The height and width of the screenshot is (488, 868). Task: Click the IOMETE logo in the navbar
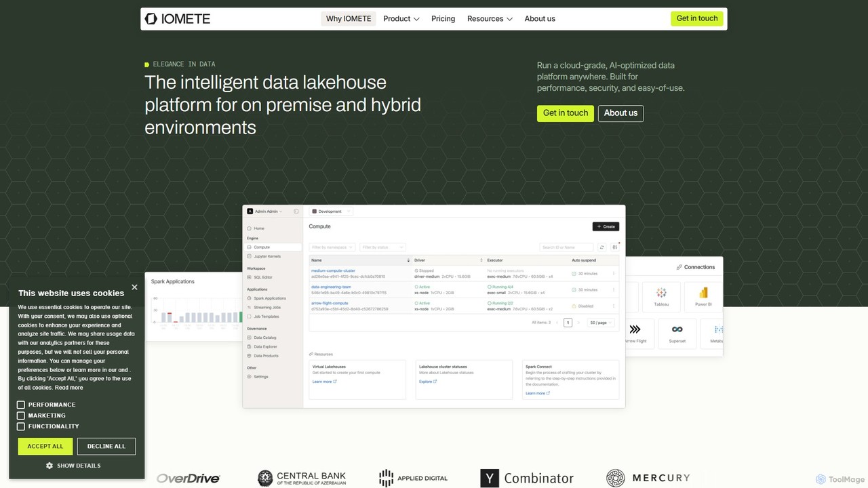[x=178, y=19]
